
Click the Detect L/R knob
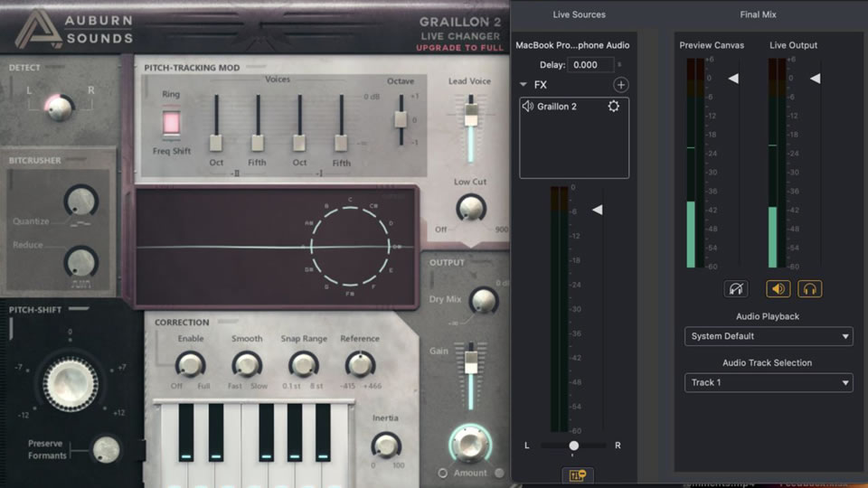60,108
